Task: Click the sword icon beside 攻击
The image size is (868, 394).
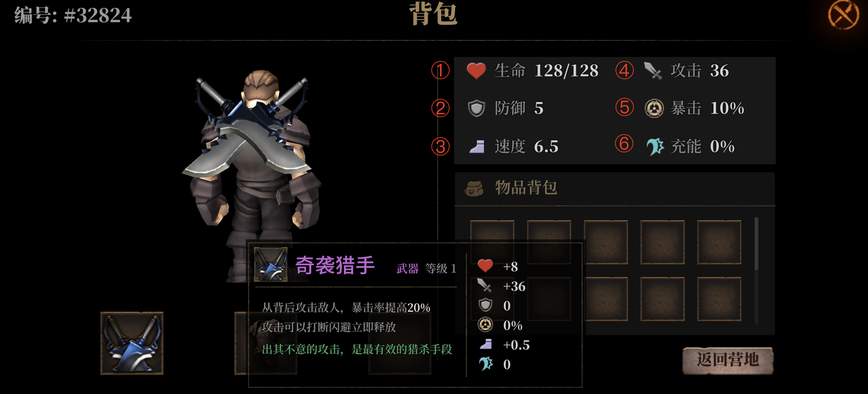Action: (x=652, y=71)
